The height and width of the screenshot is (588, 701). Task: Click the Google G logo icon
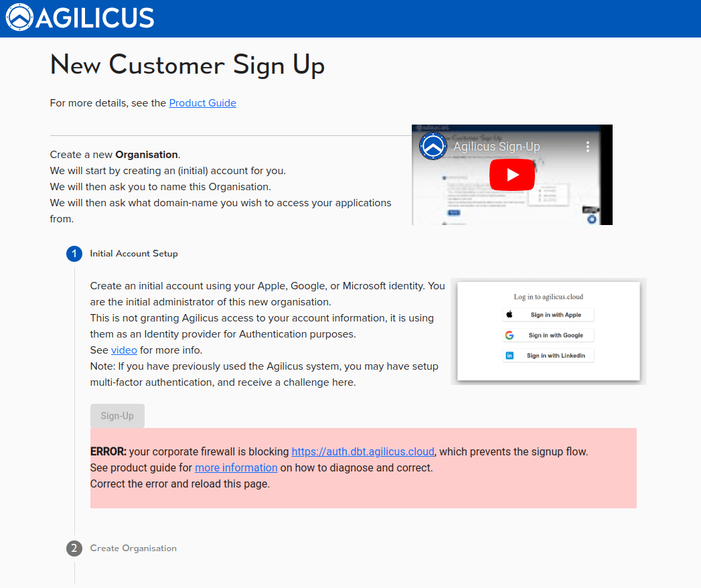click(510, 336)
